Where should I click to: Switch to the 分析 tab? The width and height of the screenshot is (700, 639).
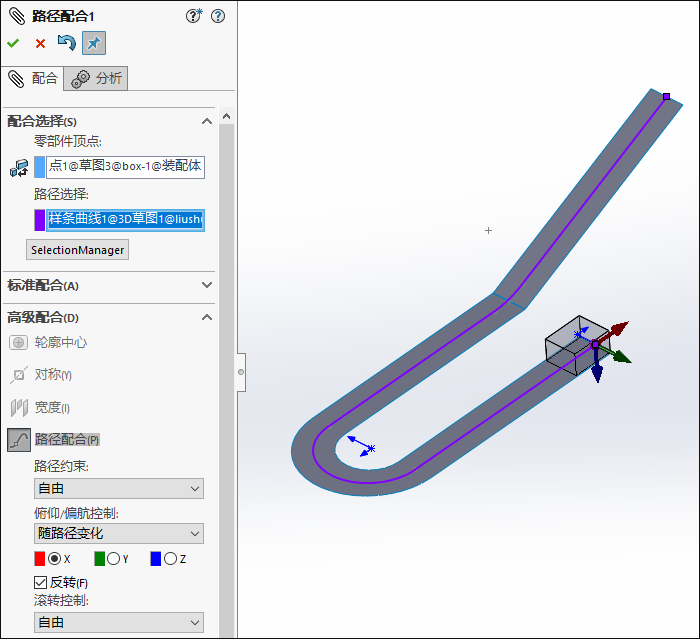96,79
